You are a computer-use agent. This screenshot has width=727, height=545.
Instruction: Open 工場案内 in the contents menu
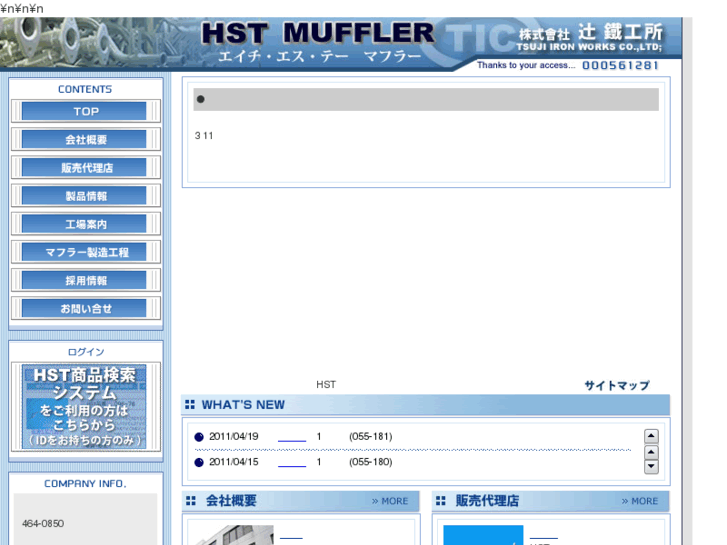pos(86,224)
